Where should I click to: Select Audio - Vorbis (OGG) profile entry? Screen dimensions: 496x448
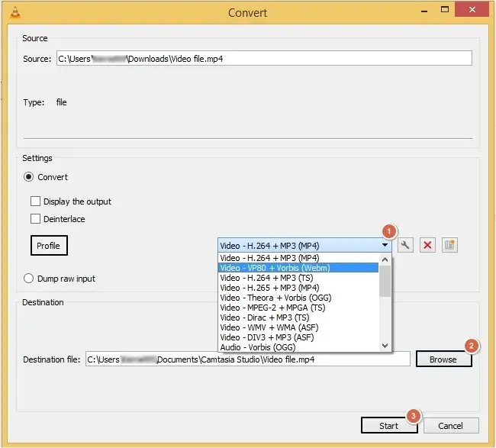click(x=298, y=346)
